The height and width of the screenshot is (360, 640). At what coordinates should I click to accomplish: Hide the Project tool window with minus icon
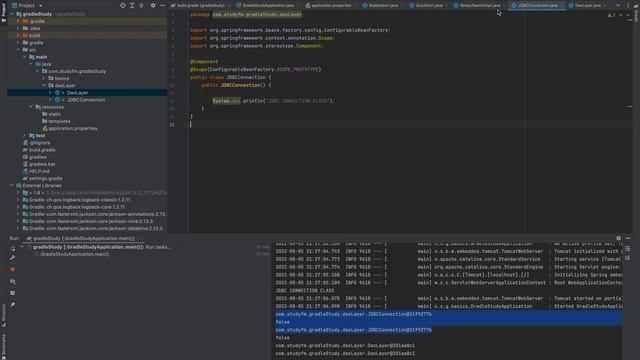162,5
